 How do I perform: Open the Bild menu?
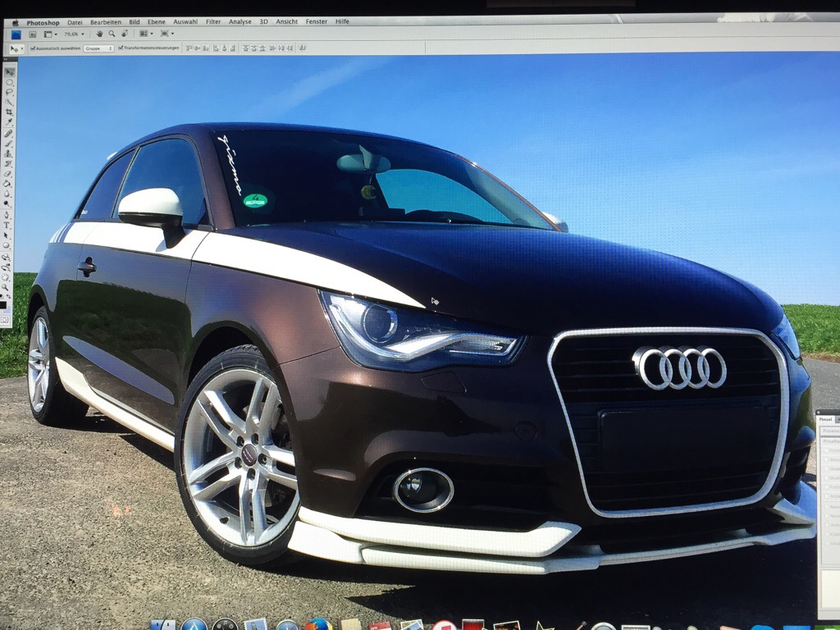click(x=135, y=22)
